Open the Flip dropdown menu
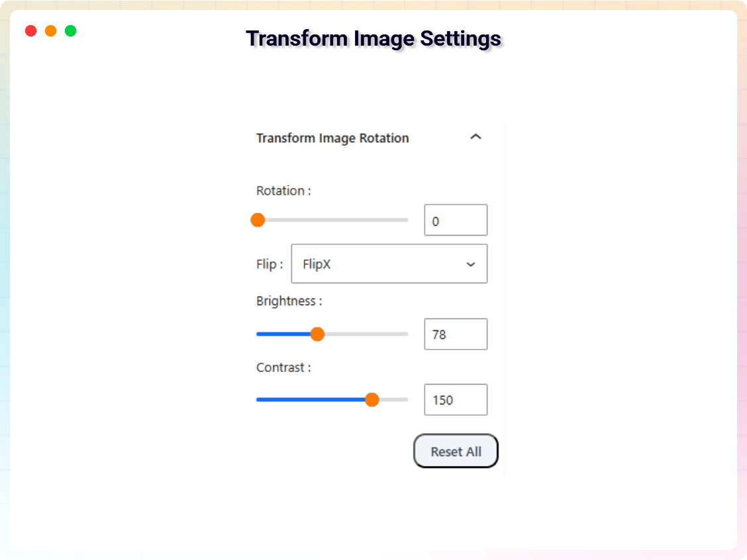The image size is (747, 560). point(389,263)
